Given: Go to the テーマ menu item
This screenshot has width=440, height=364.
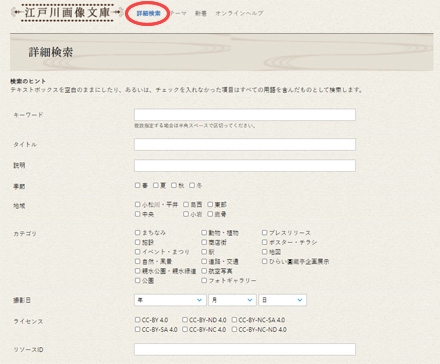Looking at the screenshot, I should pos(178,13).
